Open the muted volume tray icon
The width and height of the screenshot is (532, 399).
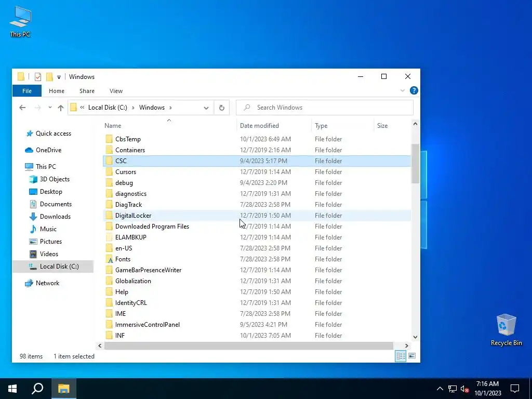pos(464,389)
